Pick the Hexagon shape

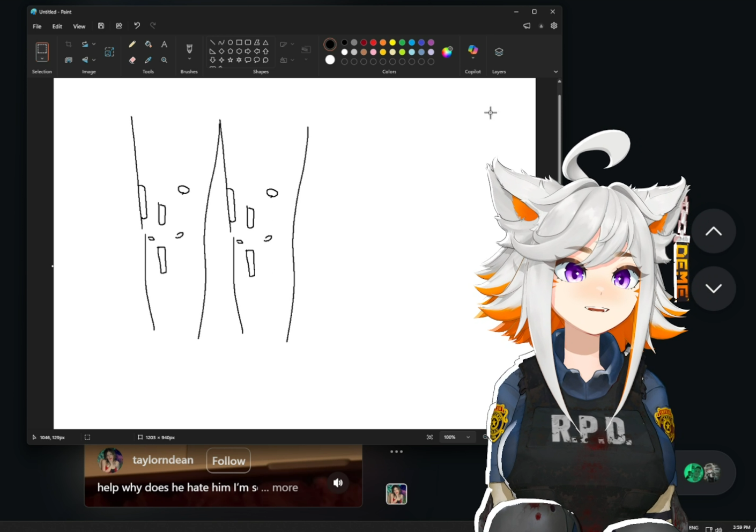239,51
